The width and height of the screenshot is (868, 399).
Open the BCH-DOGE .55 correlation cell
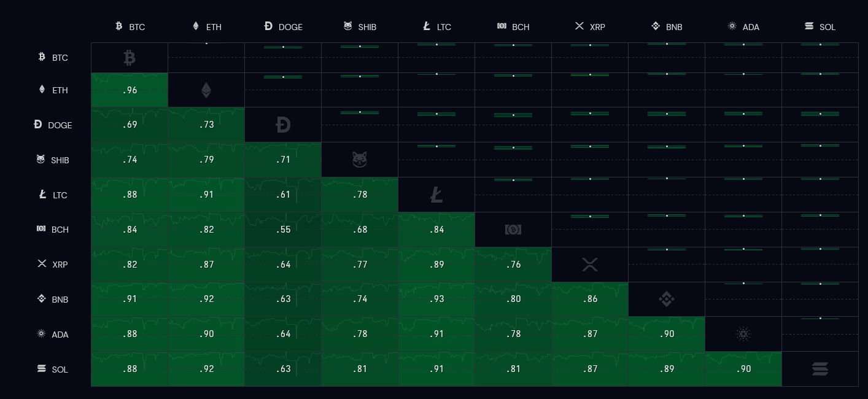tap(283, 230)
